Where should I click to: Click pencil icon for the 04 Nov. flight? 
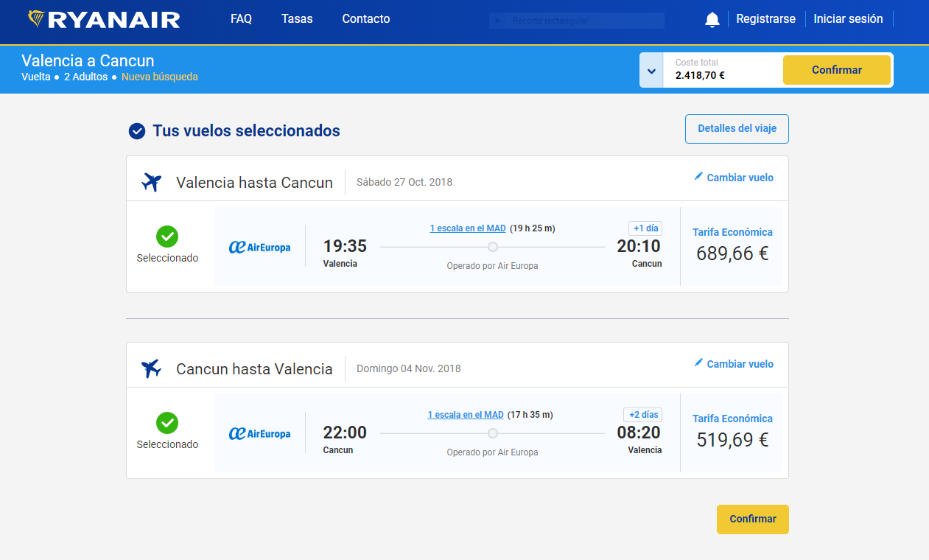pyautogui.click(x=698, y=363)
